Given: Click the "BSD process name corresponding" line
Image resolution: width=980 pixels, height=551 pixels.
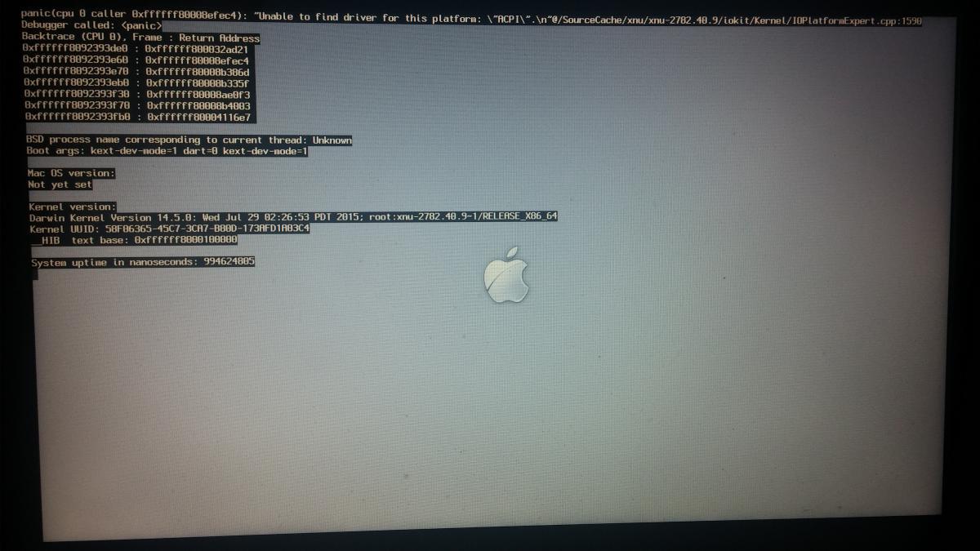Looking at the screenshot, I should point(189,140).
